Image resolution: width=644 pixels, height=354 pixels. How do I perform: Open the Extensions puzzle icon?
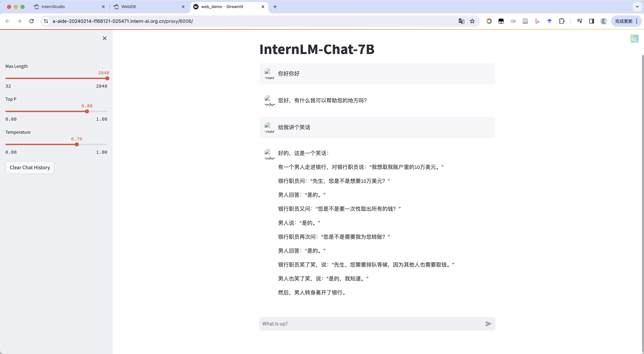pyautogui.click(x=561, y=21)
